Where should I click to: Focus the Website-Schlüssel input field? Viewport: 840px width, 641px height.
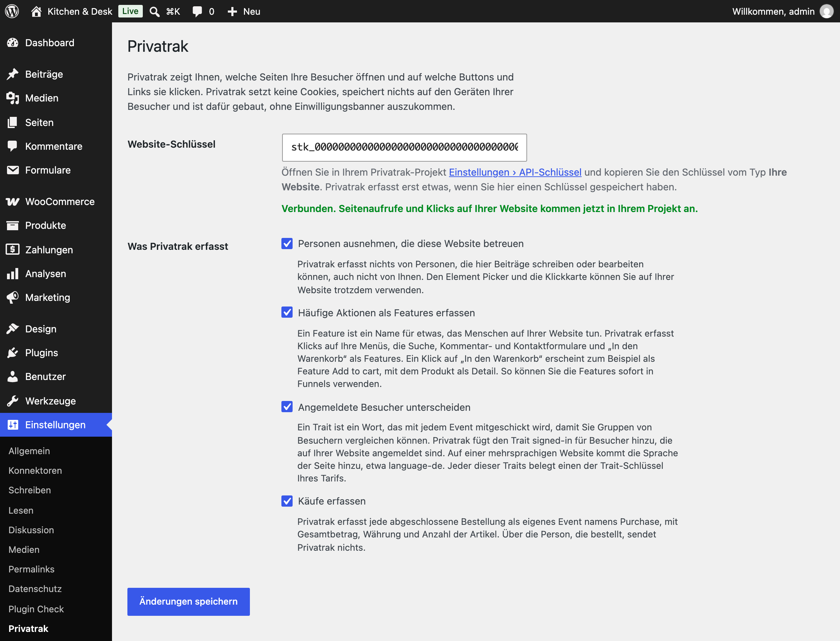(x=404, y=147)
